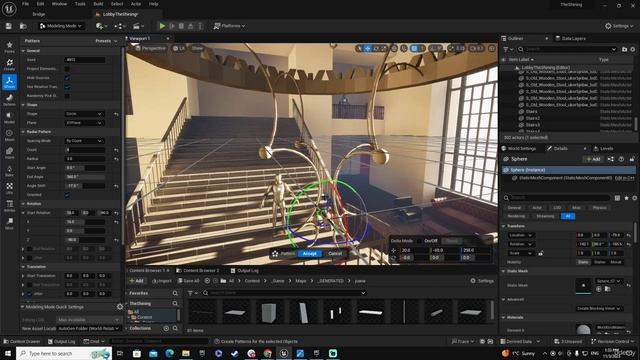Open the Platforms dropdown menu
This screenshot has height=360, width=640.
(x=229, y=26)
